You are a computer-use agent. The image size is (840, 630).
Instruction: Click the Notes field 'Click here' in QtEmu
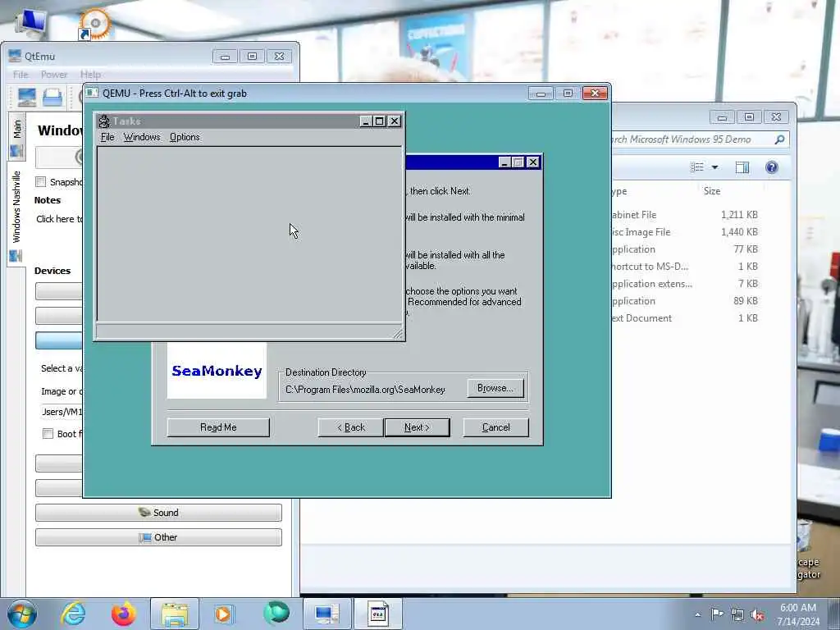59,218
